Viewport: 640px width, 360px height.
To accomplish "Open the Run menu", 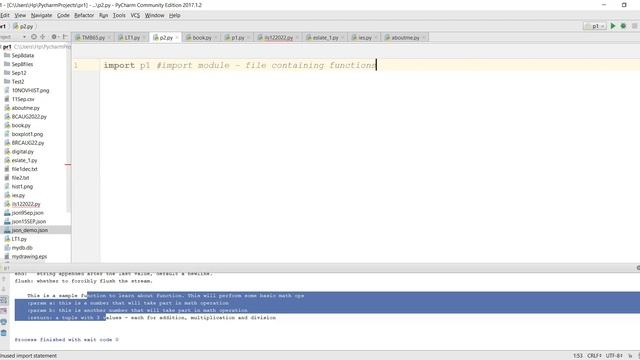I will 104,15.
